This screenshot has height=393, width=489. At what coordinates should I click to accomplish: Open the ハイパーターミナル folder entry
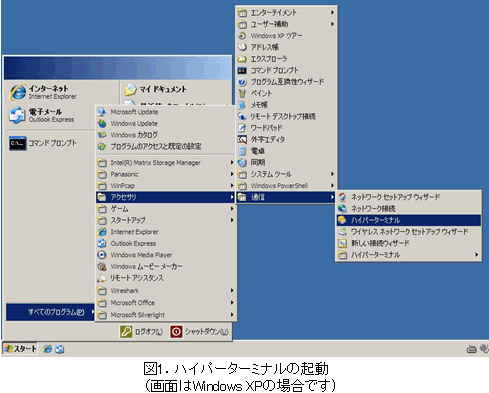[x=409, y=255]
